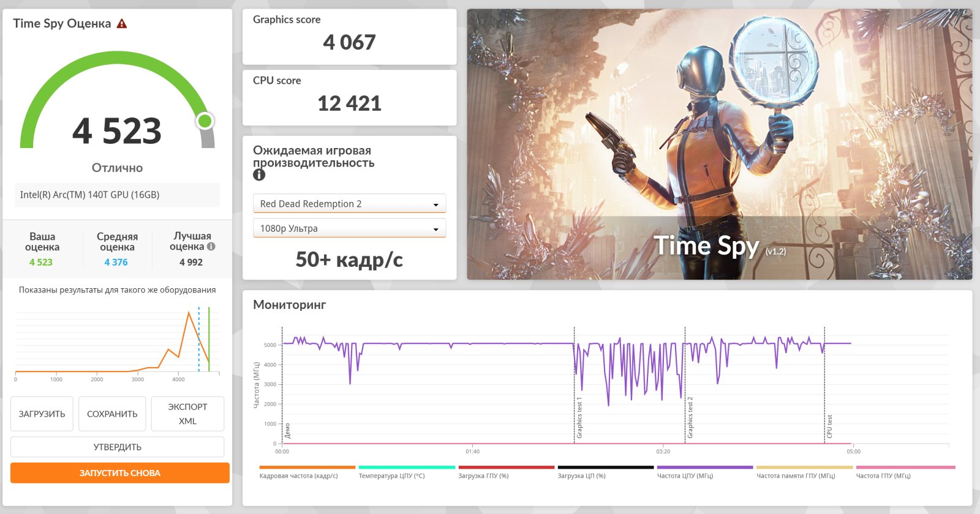
Task: Click the УТВЕРДИТЬ button
Action: pyautogui.click(x=117, y=447)
